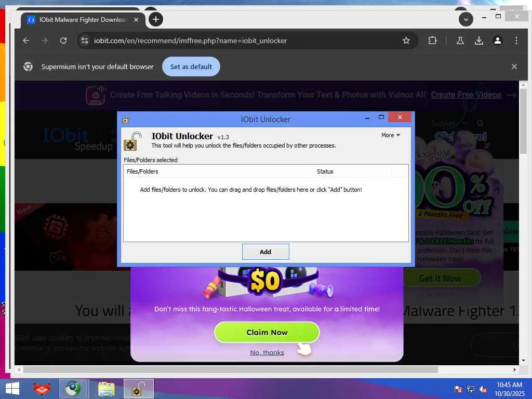Click the taskbar clock showing 10:45 AM
Viewport: 532px width, 399px height.
pyautogui.click(x=509, y=389)
